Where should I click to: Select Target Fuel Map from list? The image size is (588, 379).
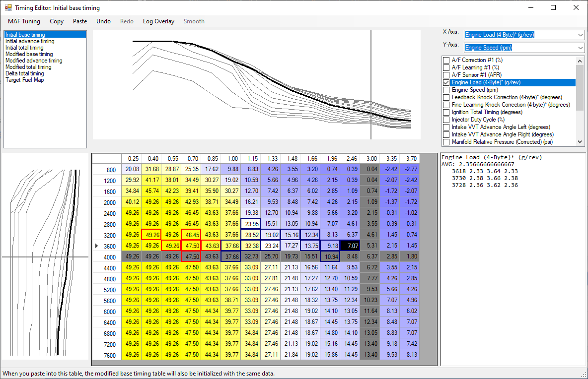pyautogui.click(x=24, y=80)
